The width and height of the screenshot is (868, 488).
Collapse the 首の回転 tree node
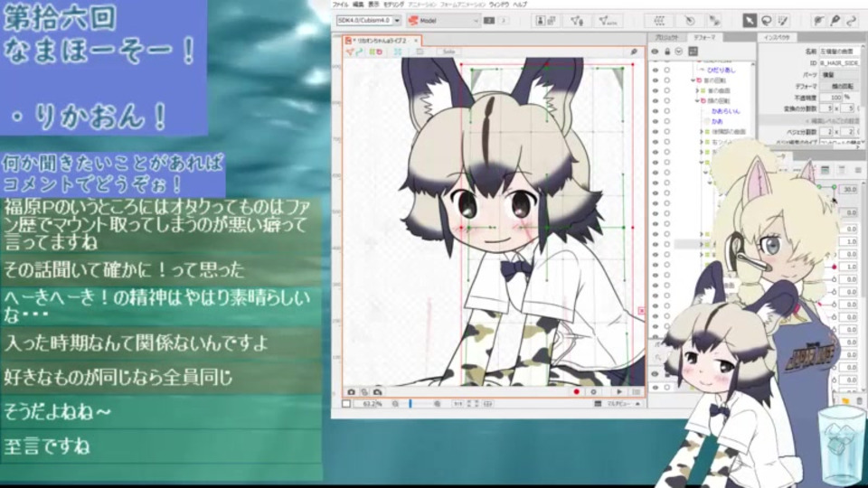click(693, 80)
